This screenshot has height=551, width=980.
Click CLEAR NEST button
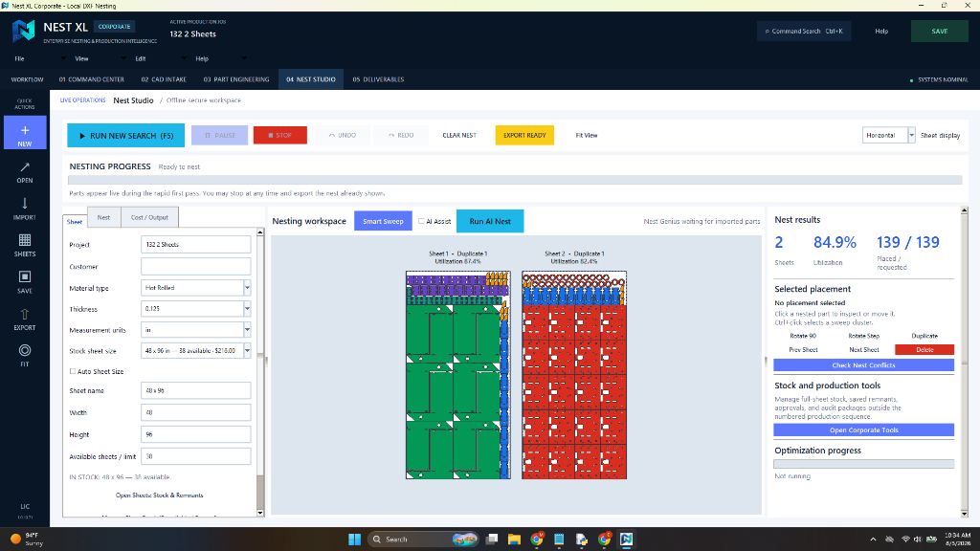459,135
